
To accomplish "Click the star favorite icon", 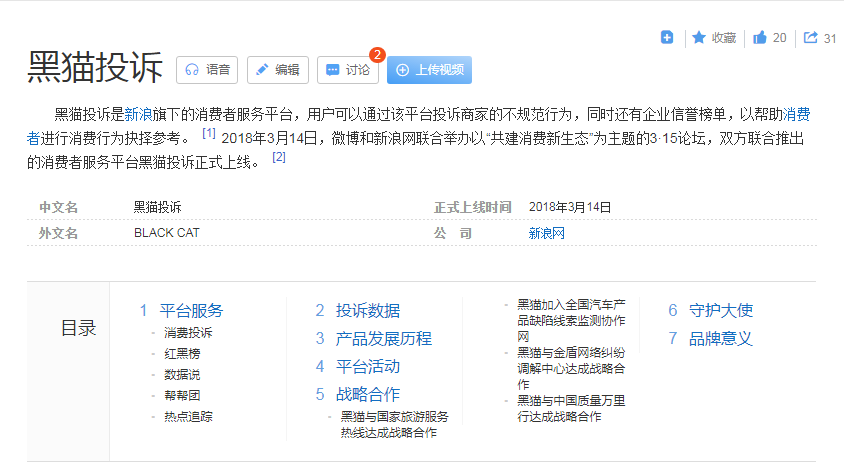I will pyautogui.click(x=699, y=37).
